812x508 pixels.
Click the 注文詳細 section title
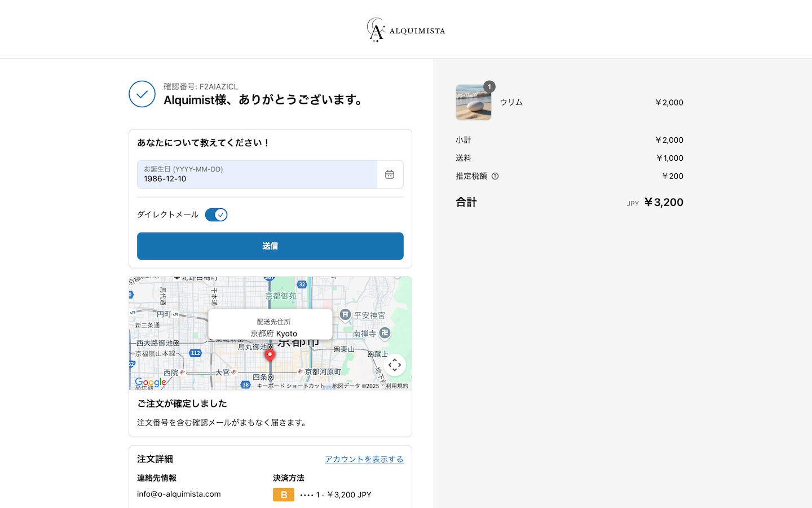[155, 459]
